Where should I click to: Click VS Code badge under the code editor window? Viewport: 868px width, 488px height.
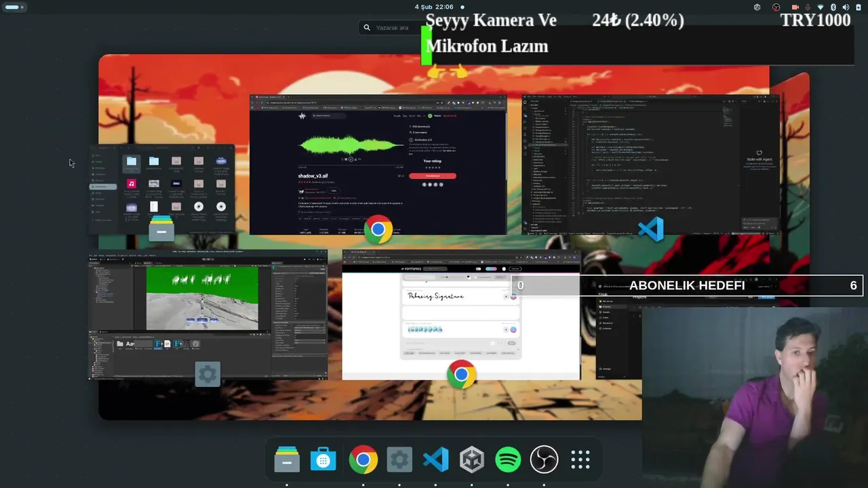click(651, 230)
